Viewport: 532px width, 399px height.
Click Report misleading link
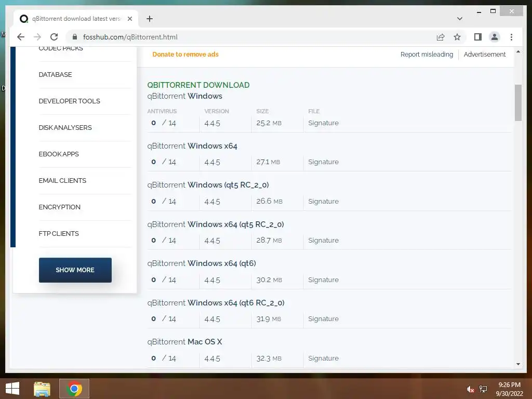[x=427, y=54]
